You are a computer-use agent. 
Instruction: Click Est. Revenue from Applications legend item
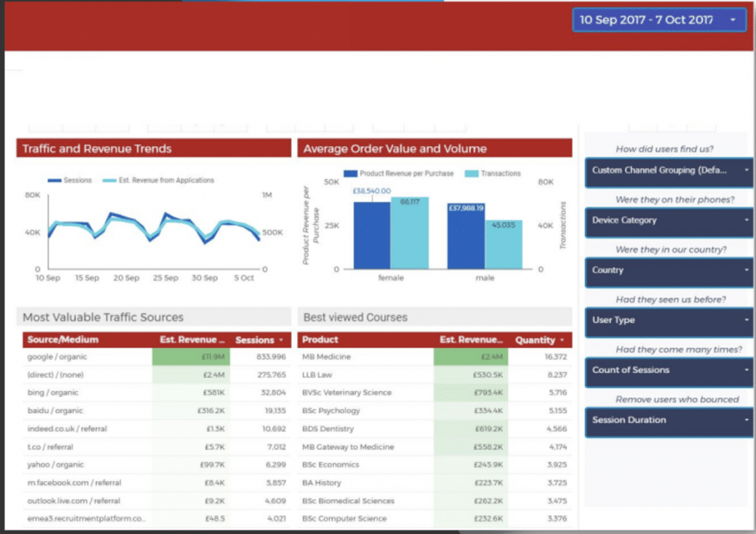coord(166,181)
